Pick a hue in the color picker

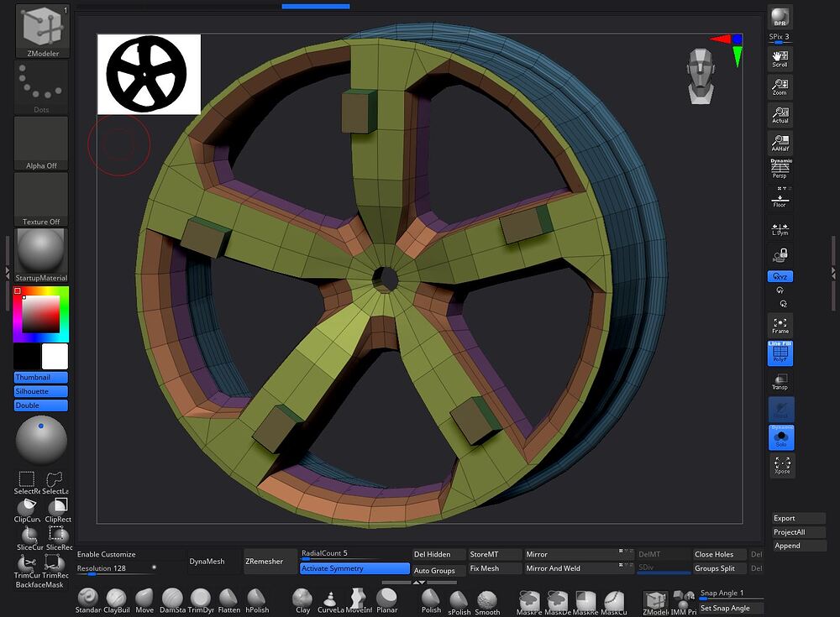pyautogui.click(x=40, y=315)
